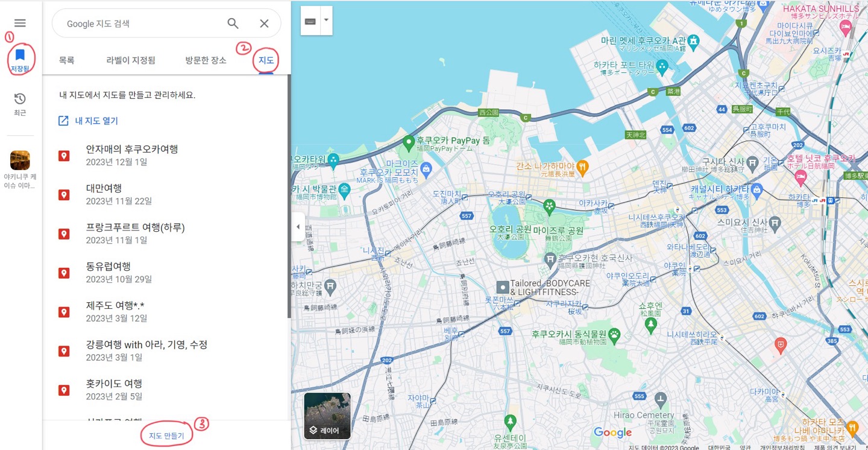Select the 스미요시 신사 shrine marker
Image resolution: width=868 pixels, height=450 pixels.
point(775,223)
